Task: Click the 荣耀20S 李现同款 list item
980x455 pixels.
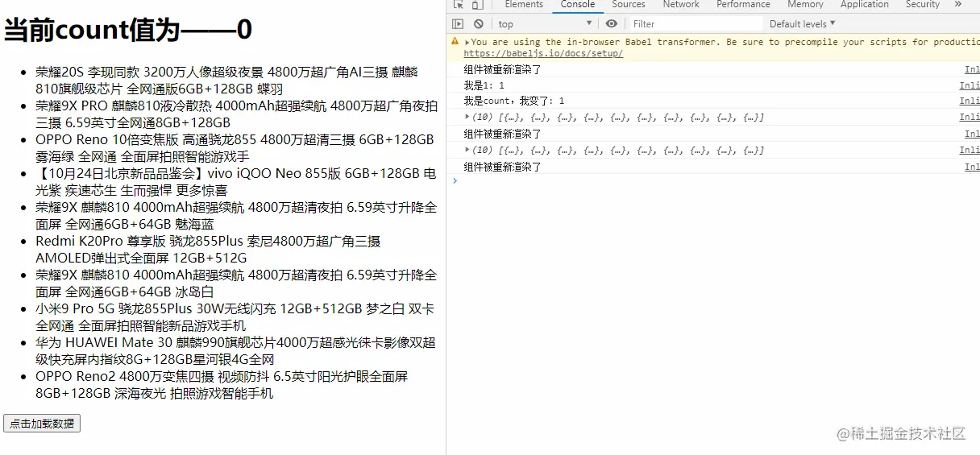Action: pos(237,80)
